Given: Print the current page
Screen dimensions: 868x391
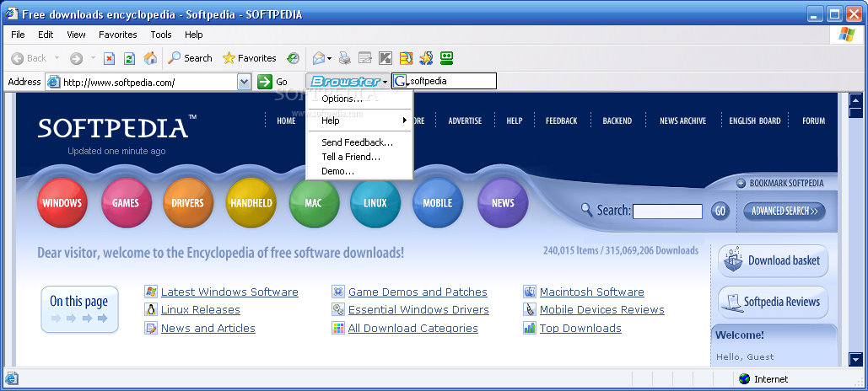Looking at the screenshot, I should pos(345,58).
